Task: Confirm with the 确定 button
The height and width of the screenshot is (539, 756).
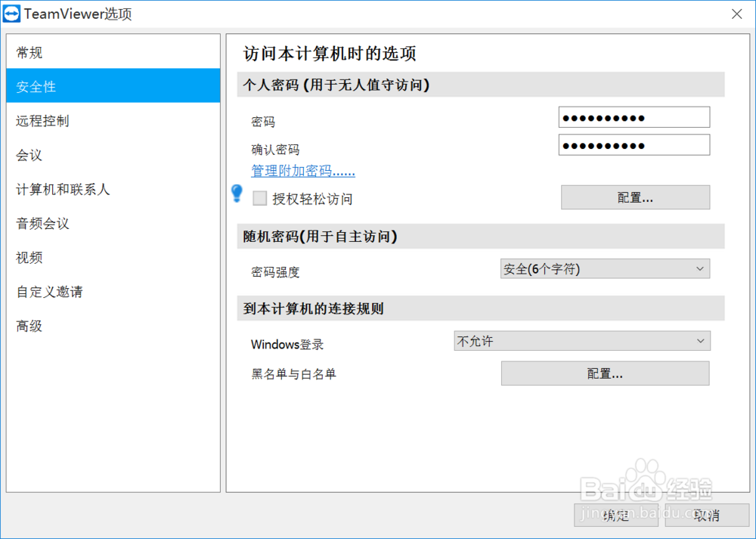Action: click(x=615, y=516)
